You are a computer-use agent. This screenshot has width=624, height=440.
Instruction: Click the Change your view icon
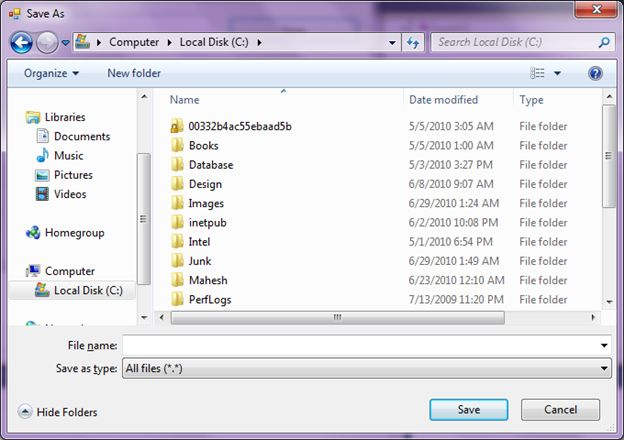pyautogui.click(x=538, y=73)
